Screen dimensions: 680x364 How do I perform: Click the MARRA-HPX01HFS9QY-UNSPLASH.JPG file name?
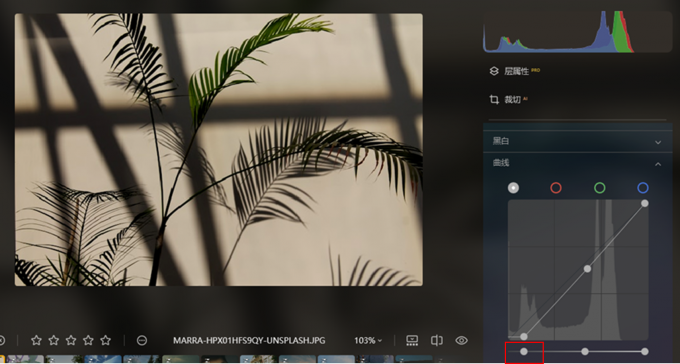(249, 341)
